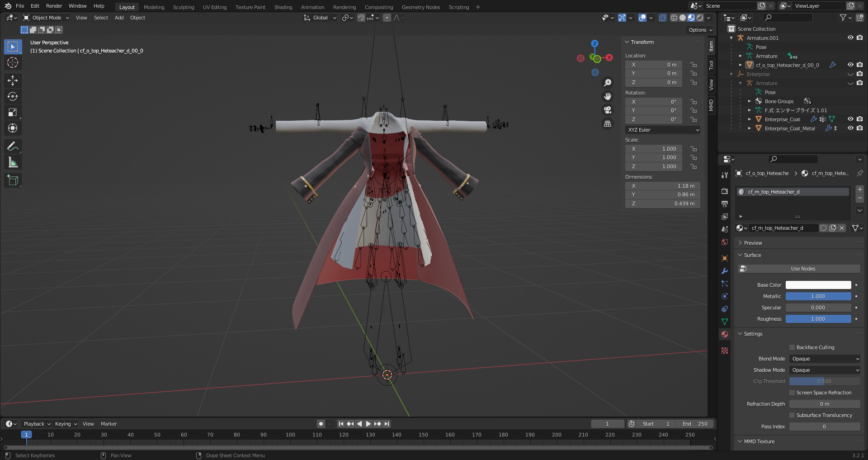The height and width of the screenshot is (460, 868).
Task: Open the XYZ Euler rotation mode dropdown
Action: tap(663, 130)
